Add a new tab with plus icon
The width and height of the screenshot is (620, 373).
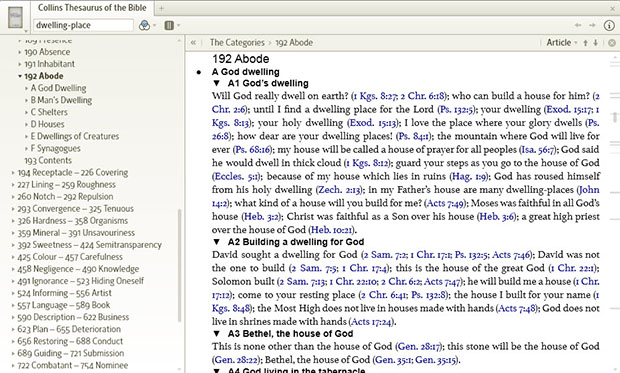161,8
